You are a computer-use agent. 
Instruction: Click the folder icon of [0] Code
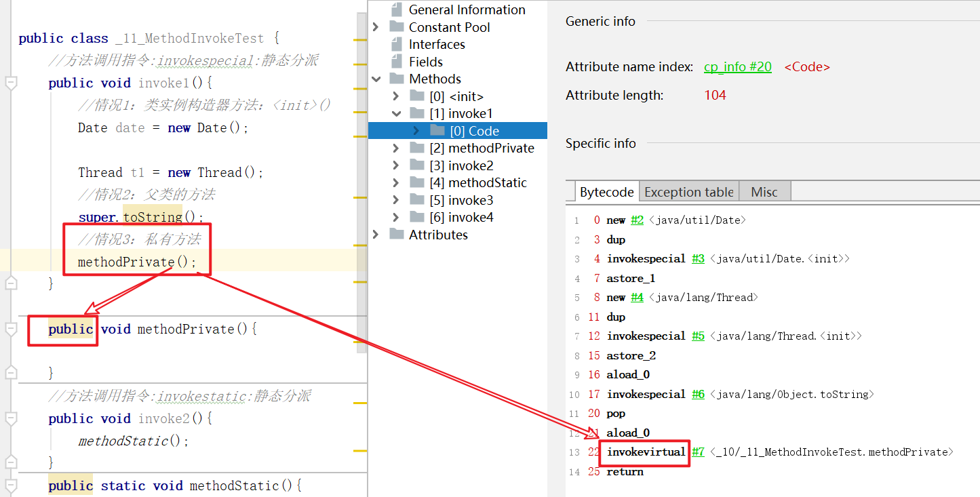pos(437,131)
